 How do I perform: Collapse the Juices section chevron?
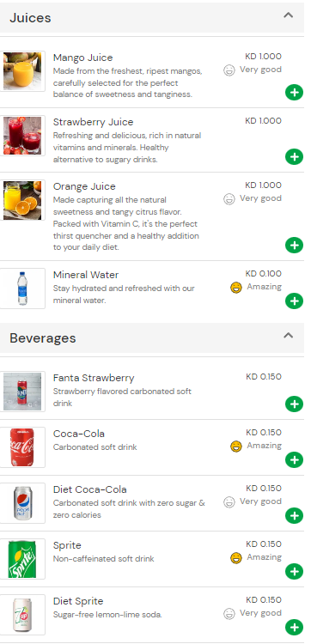point(289,15)
